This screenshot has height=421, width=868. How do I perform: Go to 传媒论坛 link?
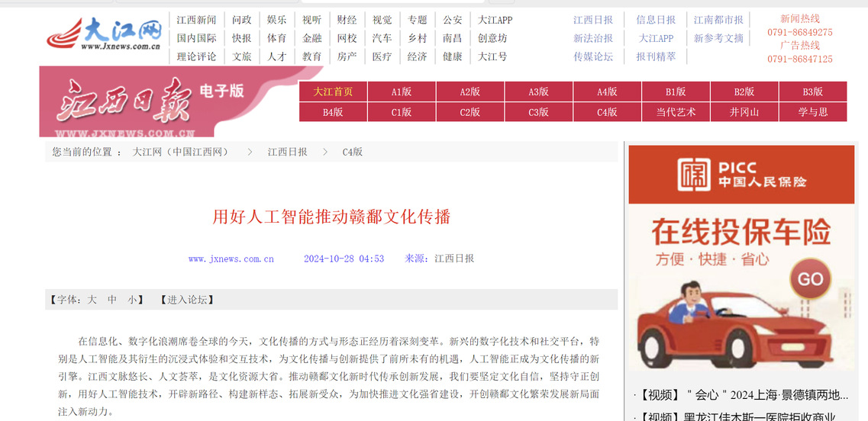pos(593,56)
